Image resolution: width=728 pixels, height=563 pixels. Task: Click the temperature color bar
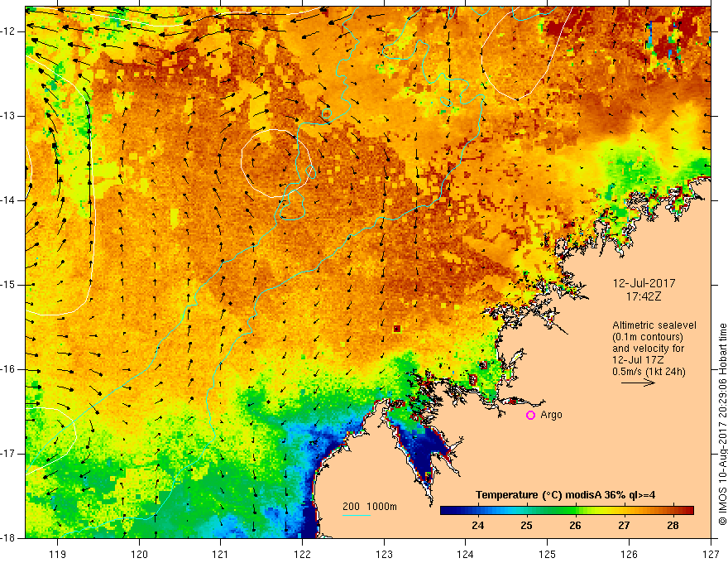[x=567, y=510]
